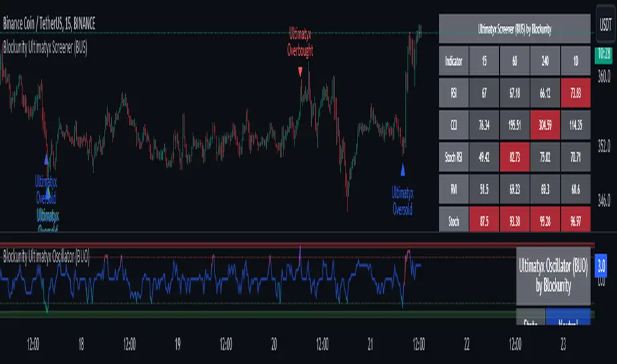
Task: Click the 60 timeframe header cell
Action: 514,61
